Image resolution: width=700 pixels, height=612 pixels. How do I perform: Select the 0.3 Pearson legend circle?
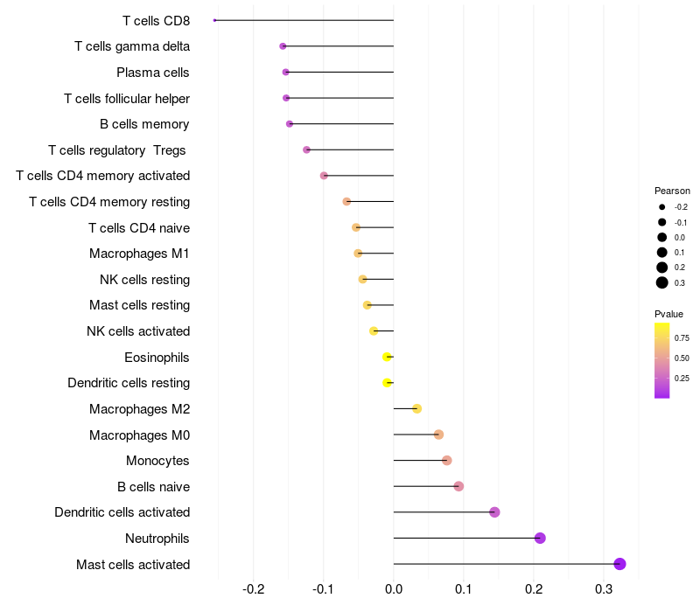pos(662,282)
